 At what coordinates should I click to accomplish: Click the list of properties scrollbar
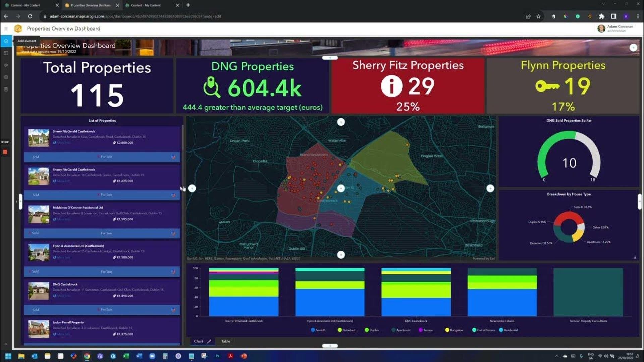click(x=183, y=137)
